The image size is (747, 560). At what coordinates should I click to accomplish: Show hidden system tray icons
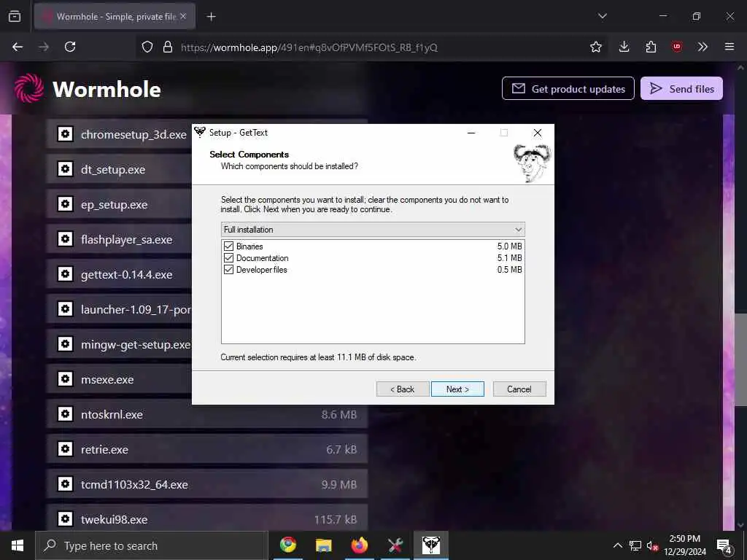pos(617,545)
